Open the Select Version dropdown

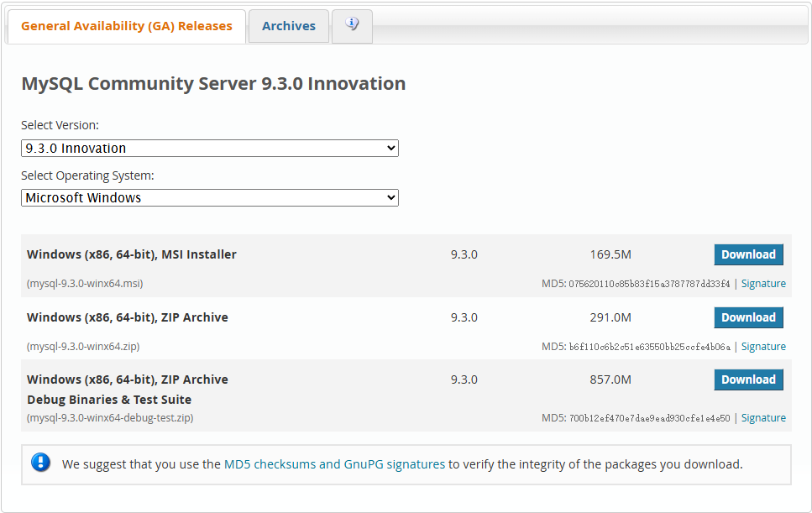click(210, 148)
